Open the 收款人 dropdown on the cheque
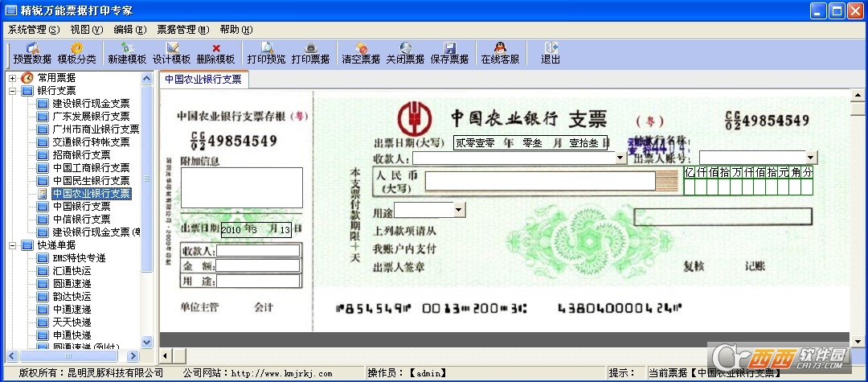Viewport: 868px width, 382px height. [x=620, y=158]
